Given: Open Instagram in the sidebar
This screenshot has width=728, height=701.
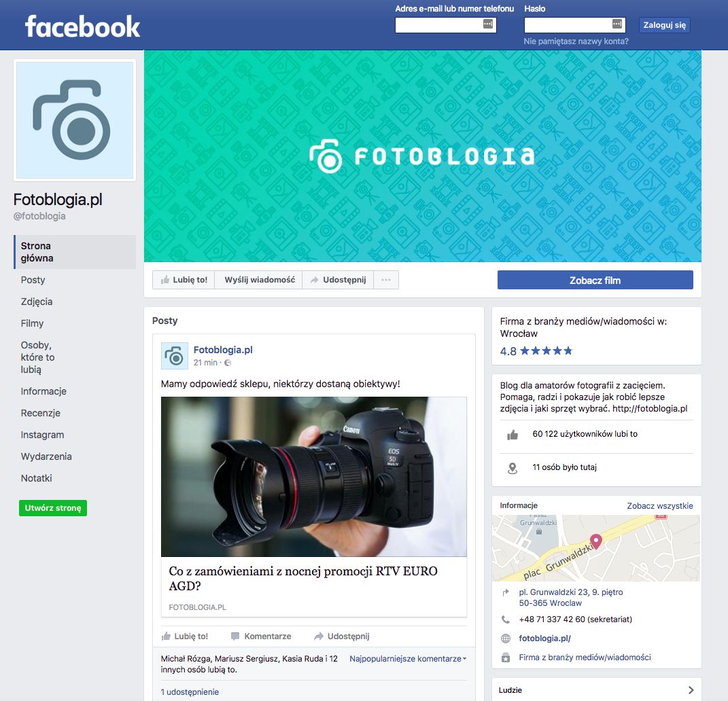Looking at the screenshot, I should coord(42,435).
